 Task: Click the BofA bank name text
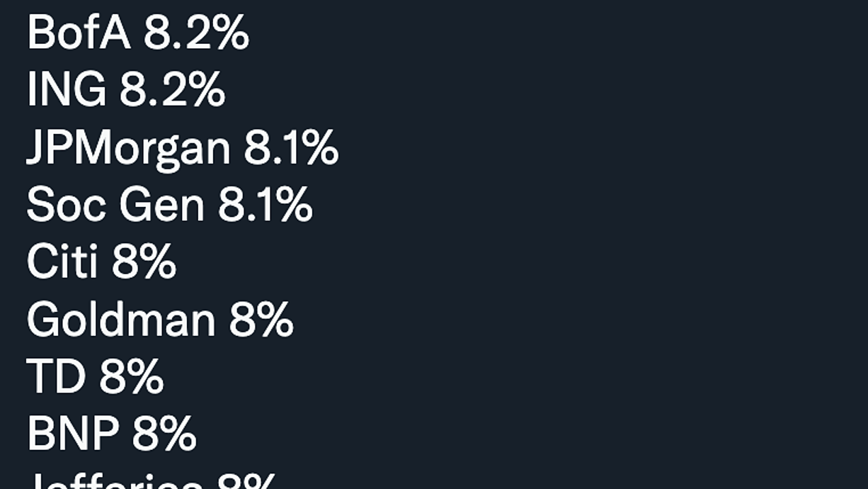coord(79,33)
